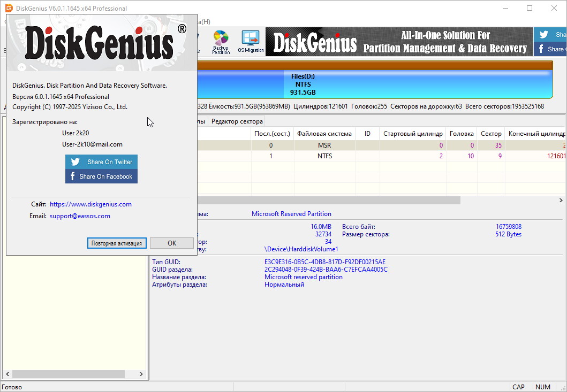Click the total bytes value 16759808
Image resolution: width=567 pixels, height=392 pixels.
pyautogui.click(x=509, y=227)
